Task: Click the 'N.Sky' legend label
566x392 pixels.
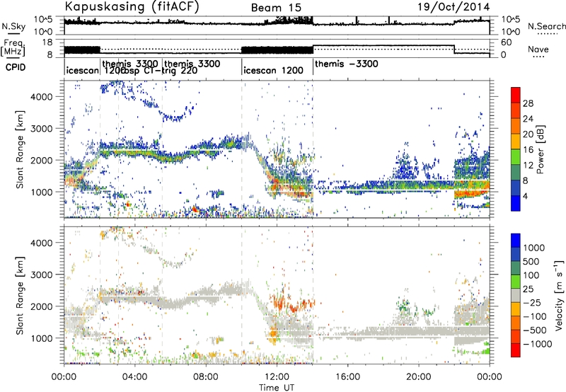Action: point(13,26)
